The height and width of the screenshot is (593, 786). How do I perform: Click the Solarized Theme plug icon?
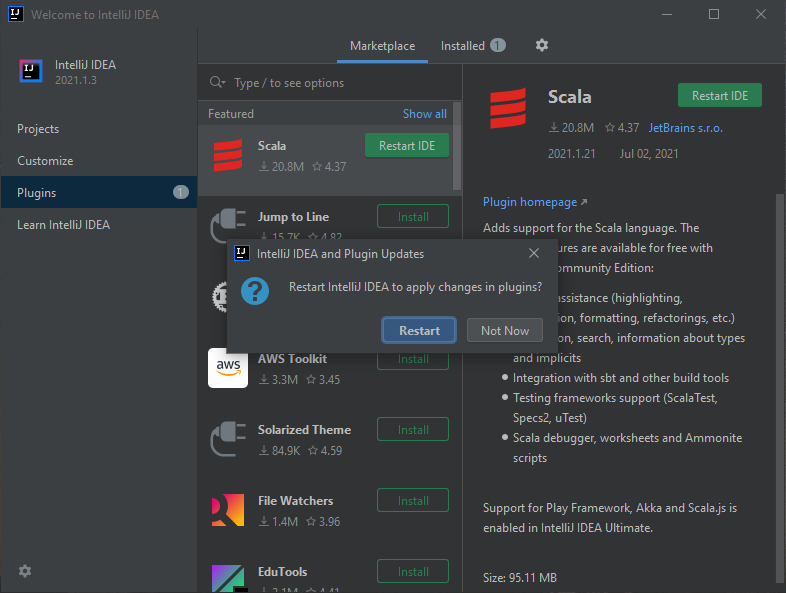point(228,439)
